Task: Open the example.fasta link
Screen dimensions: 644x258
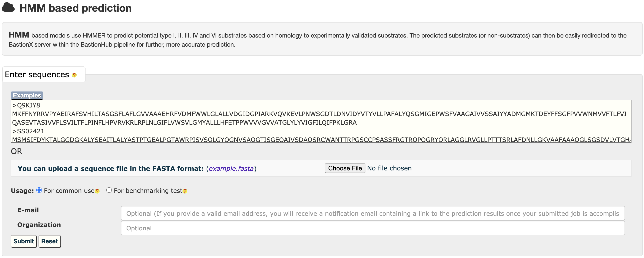Action: click(x=231, y=169)
